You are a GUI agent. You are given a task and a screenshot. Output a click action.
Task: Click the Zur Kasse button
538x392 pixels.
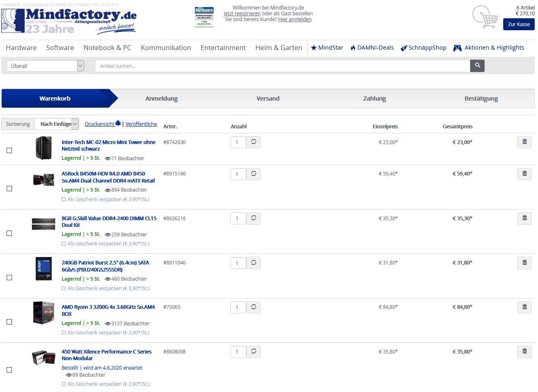click(519, 24)
